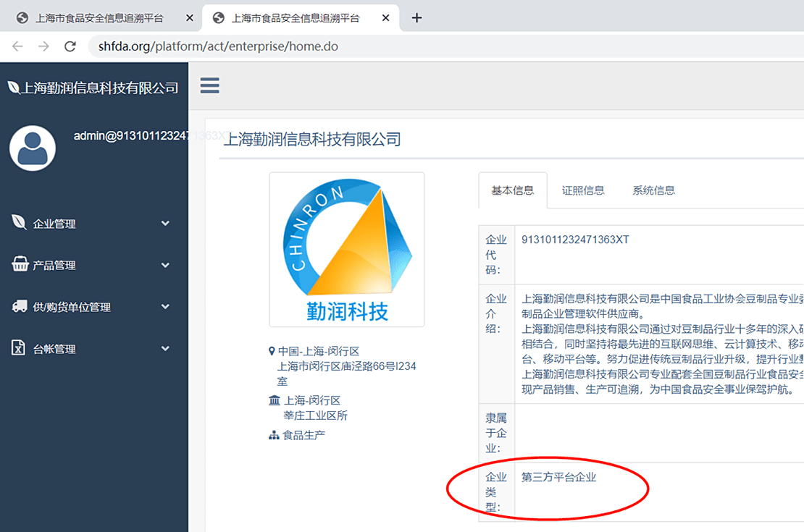Click the hamburger menu toggle icon

pos(210,85)
